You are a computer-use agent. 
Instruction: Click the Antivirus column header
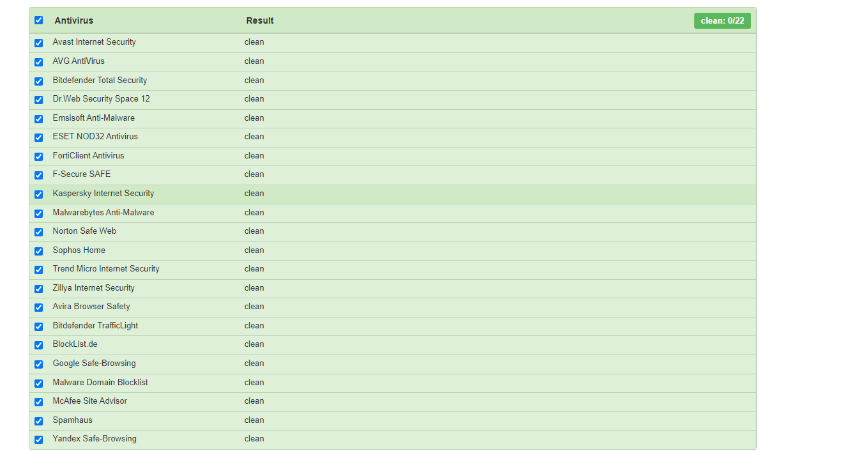pos(73,20)
